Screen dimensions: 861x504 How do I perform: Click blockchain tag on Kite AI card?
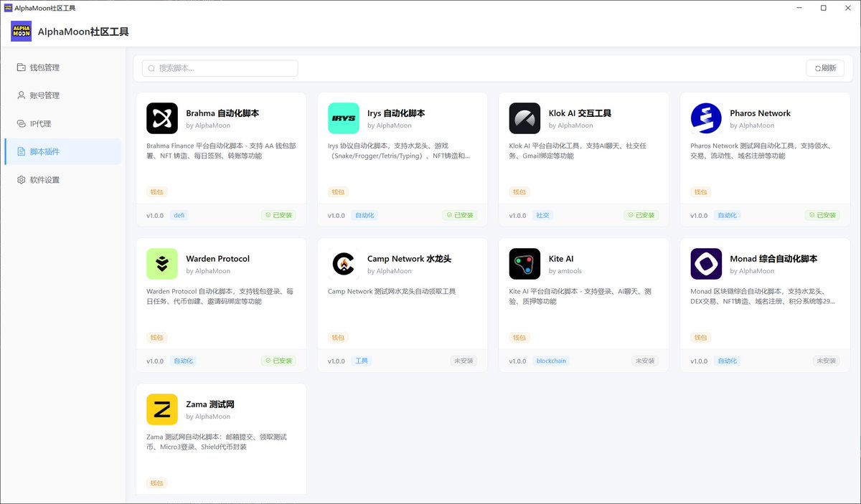pos(551,361)
